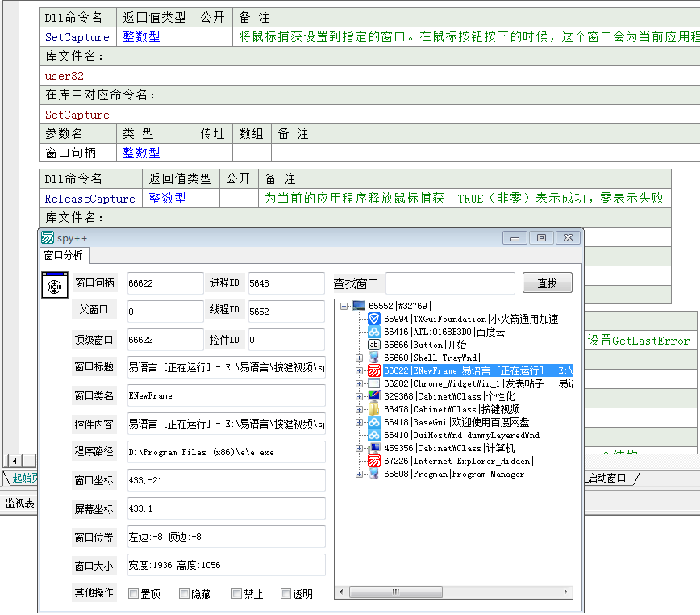Click the green remark beginning 将鼠标捕获设置到指定的窗口
The width and height of the screenshot is (700, 615).
click(469, 36)
